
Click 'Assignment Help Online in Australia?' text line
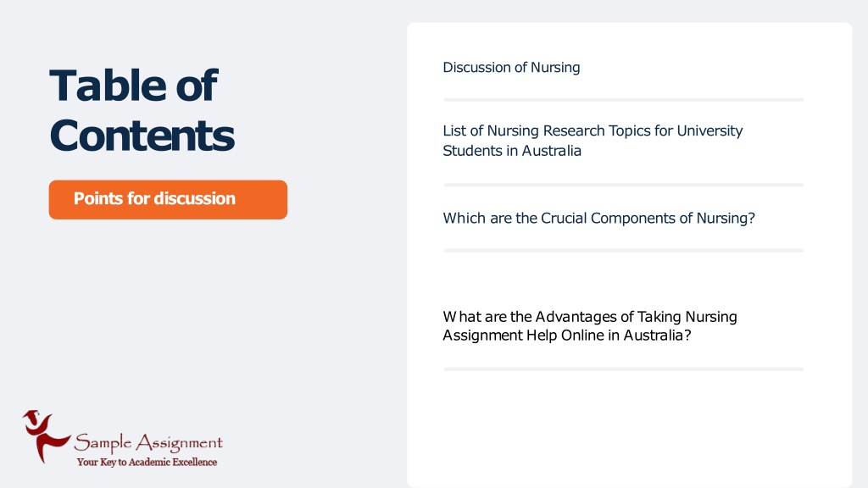click(567, 335)
